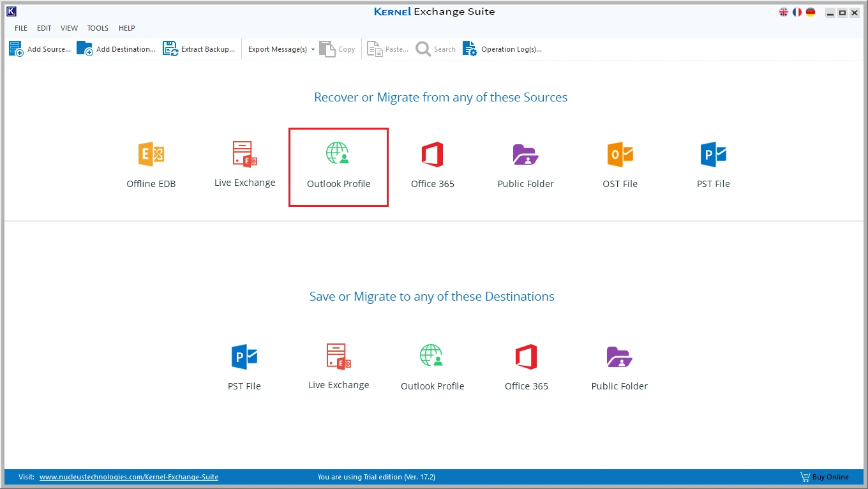This screenshot has width=868, height=489.
Task: Click the Add Destination toolbar button
Action: (116, 49)
